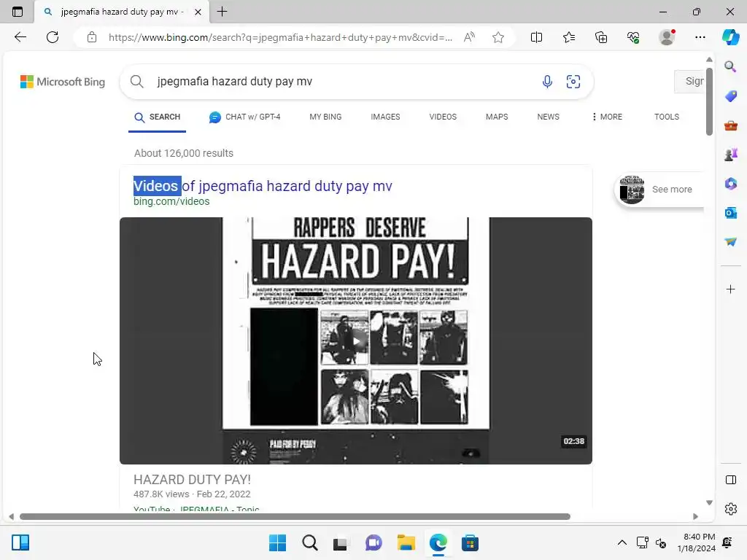This screenshot has width=747, height=560.
Task: Open the tab actions menu icon
Action: pos(18,12)
